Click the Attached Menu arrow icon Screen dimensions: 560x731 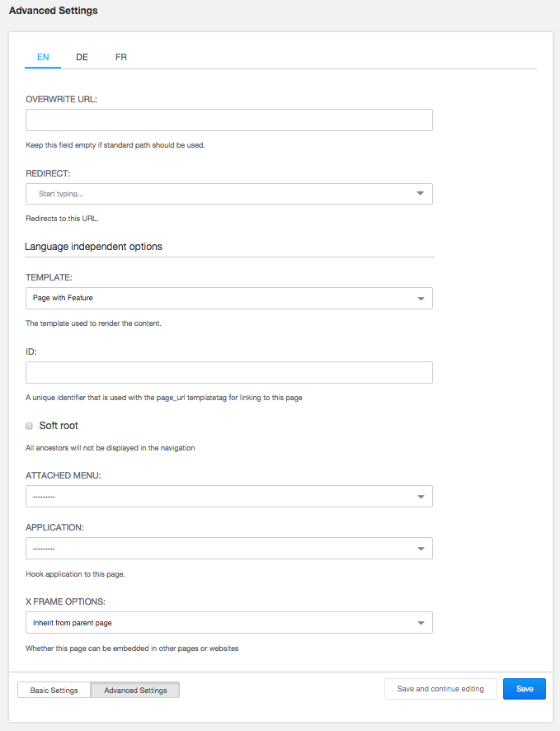(420, 497)
